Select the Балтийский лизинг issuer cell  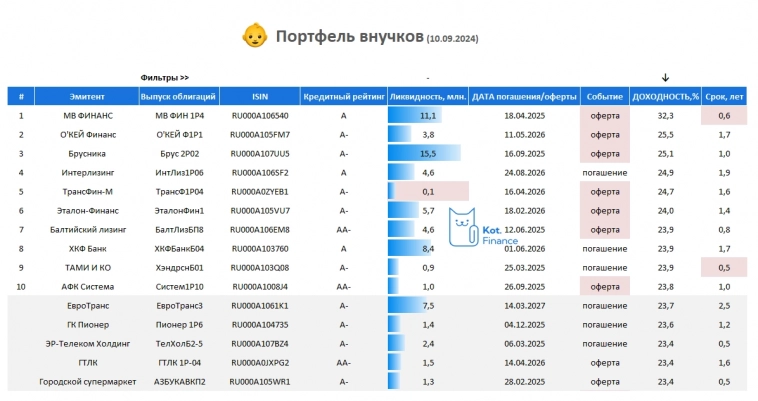point(88,229)
